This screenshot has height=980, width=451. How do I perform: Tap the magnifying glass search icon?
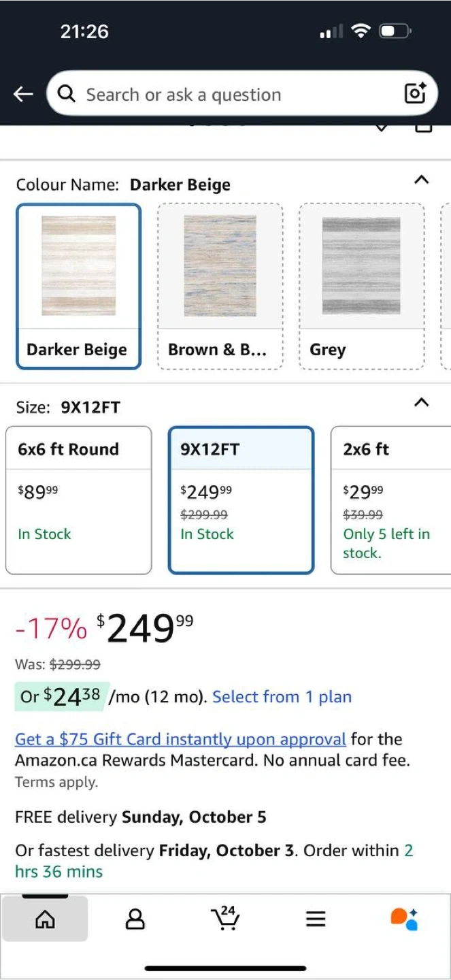pos(67,94)
